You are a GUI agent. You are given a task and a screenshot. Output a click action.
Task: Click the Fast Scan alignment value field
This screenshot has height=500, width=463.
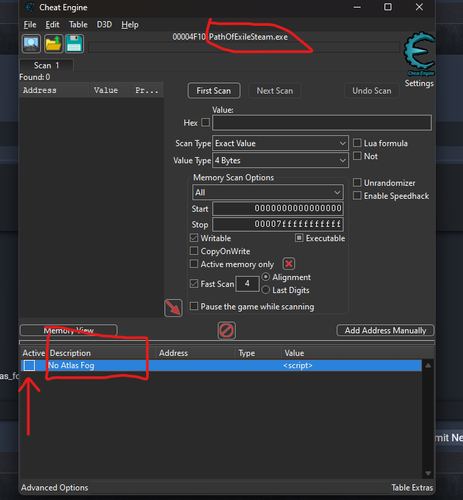point(247,284)
